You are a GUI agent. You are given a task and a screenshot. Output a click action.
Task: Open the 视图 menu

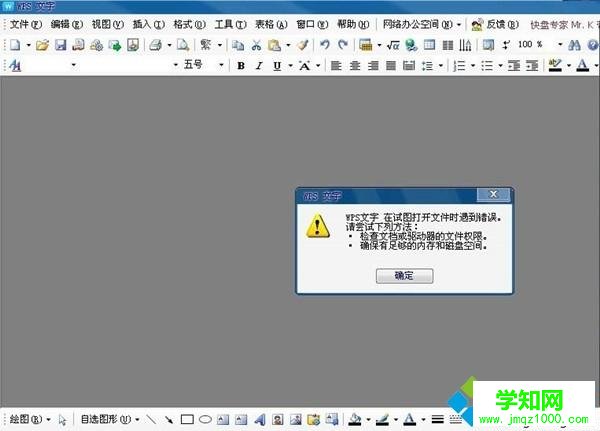pos(108,24)
